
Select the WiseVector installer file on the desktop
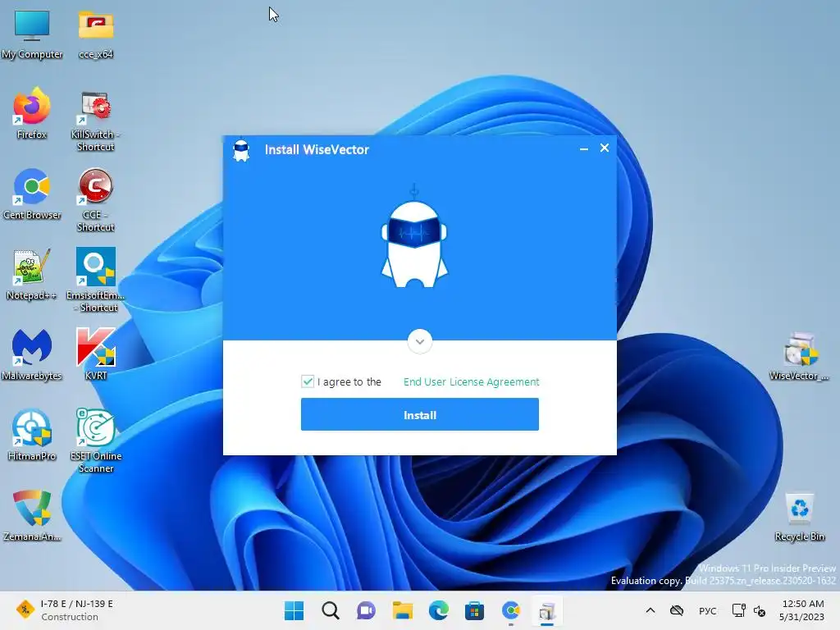tap(799, 356)
